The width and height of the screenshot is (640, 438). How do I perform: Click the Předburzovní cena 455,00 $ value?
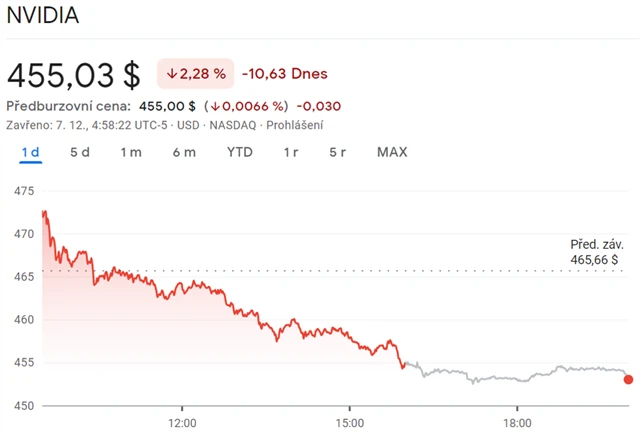tap(167, 106)
